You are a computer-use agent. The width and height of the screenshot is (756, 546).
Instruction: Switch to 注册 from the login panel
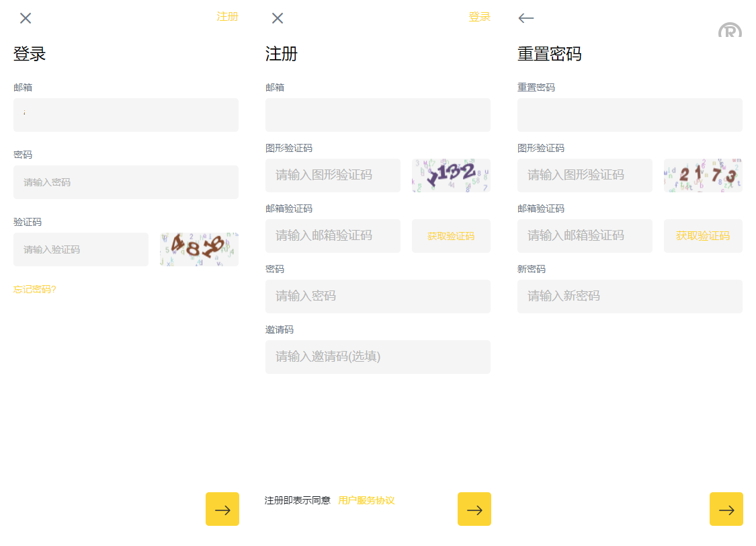[228, 17]
